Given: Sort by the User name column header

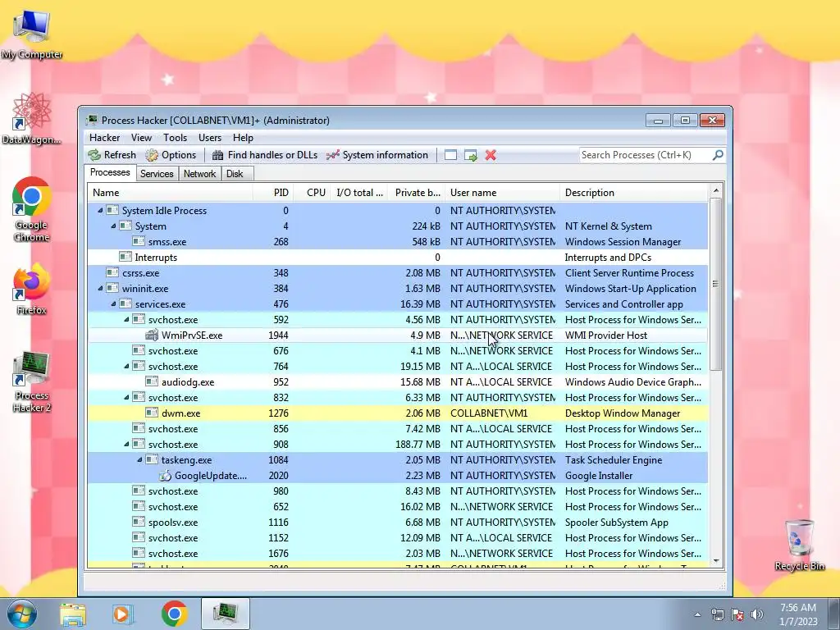Looking at the screenshot, I should 503,192.
